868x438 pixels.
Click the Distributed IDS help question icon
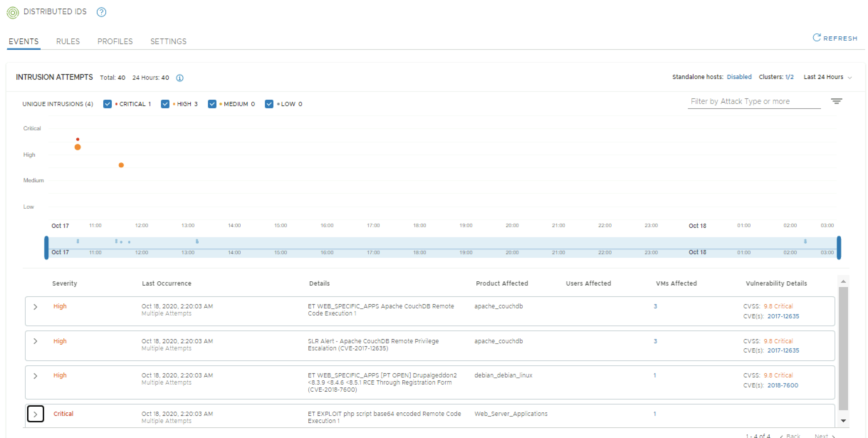point(101,12)
